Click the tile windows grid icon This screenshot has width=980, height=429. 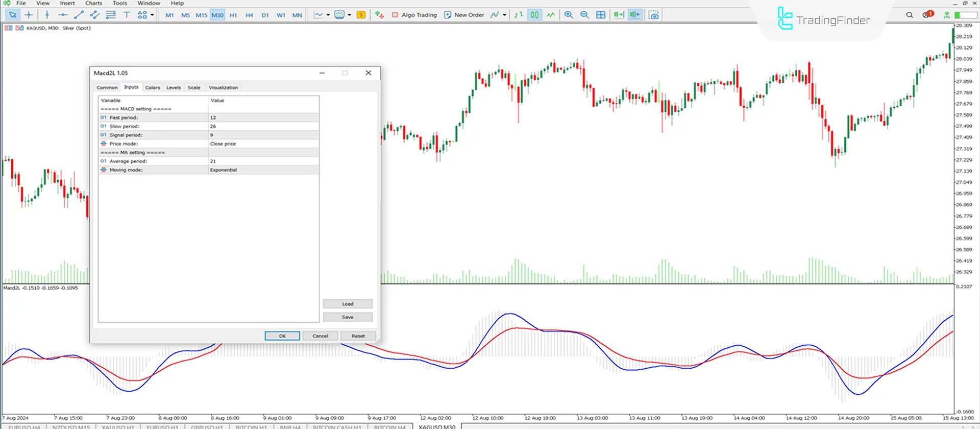pos(601,15)
